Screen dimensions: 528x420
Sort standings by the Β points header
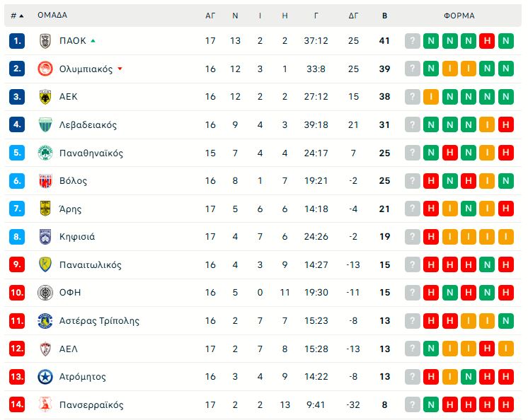point(384,16)
